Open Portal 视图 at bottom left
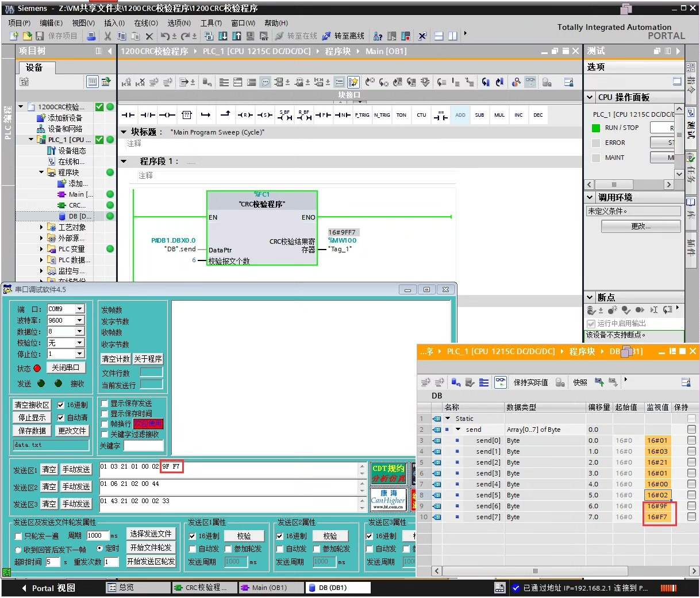This screenshot has width=700, height=598. point(48,588)
